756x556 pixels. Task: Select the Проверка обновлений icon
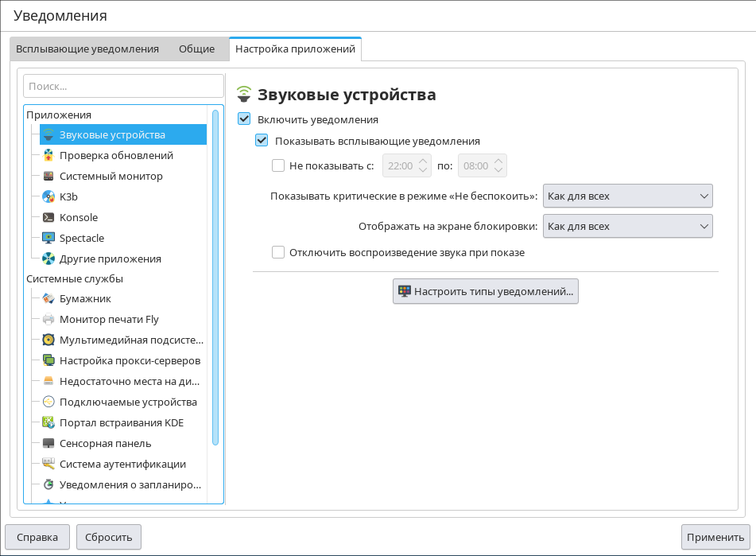tap(48, 155)
